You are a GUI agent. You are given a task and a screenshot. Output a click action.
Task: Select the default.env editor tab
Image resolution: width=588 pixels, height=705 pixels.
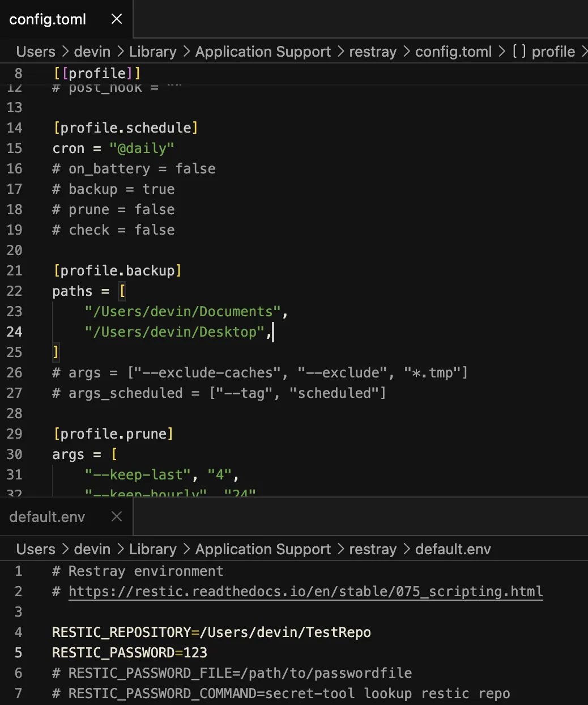[47, 517]
